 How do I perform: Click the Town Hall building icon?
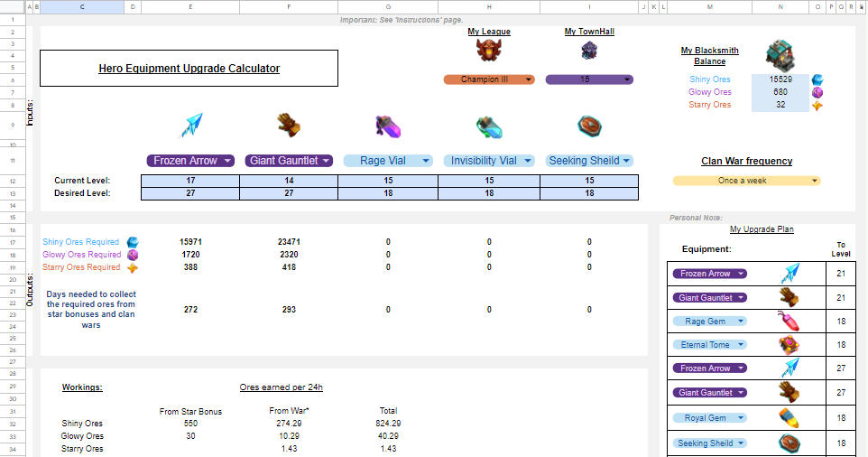589,51
